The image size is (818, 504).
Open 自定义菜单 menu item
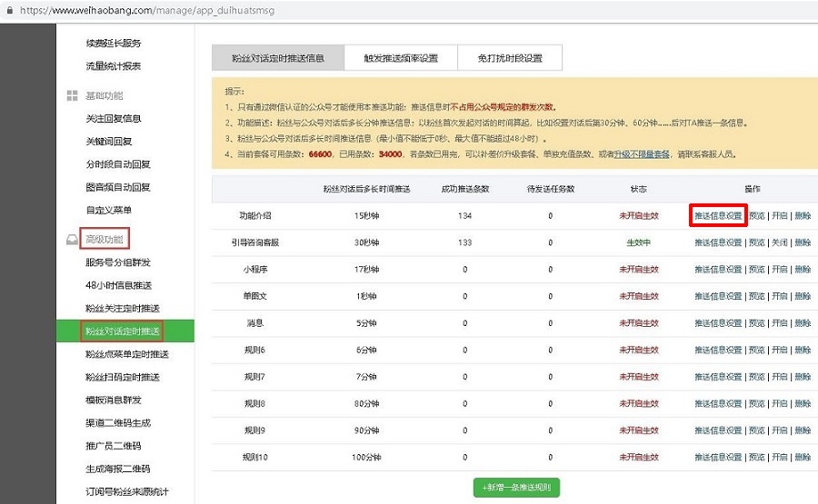(x=108, y=210)
